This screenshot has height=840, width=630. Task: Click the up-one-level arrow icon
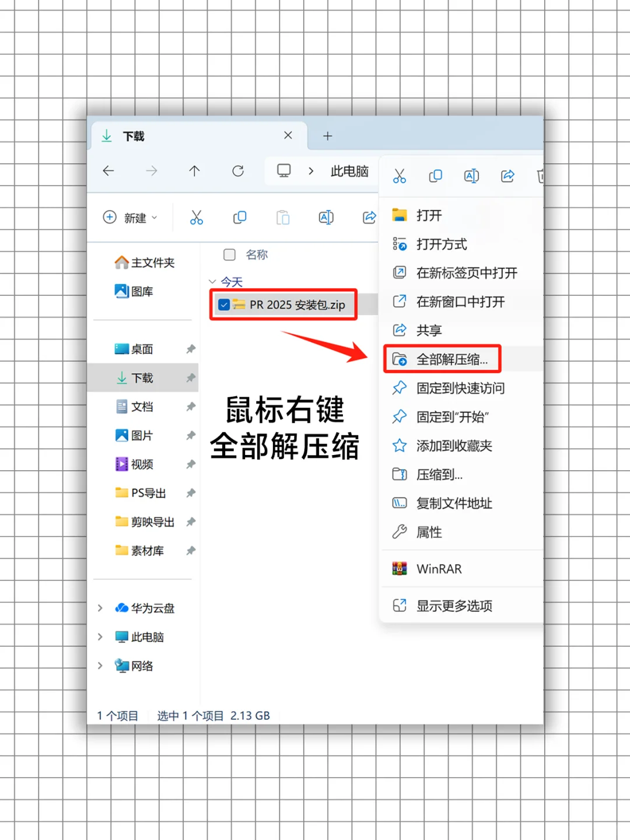pyautogui.click(x=194, y=171)
